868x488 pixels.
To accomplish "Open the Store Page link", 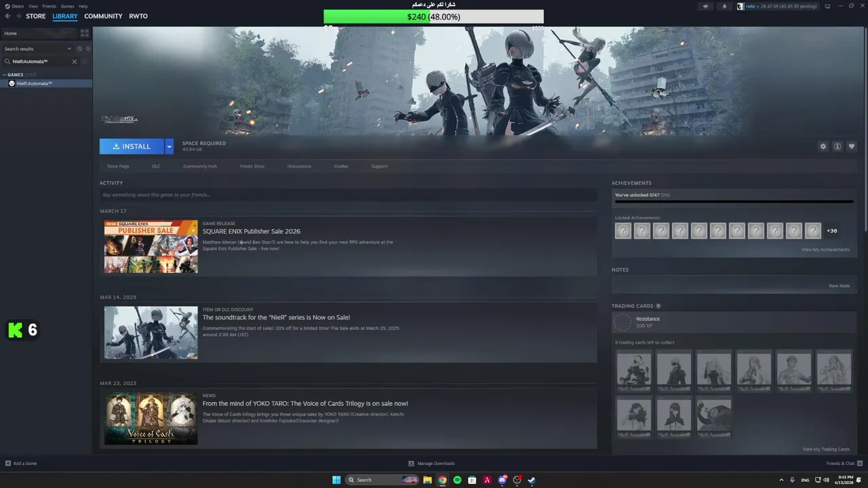I will click(118, 166).
